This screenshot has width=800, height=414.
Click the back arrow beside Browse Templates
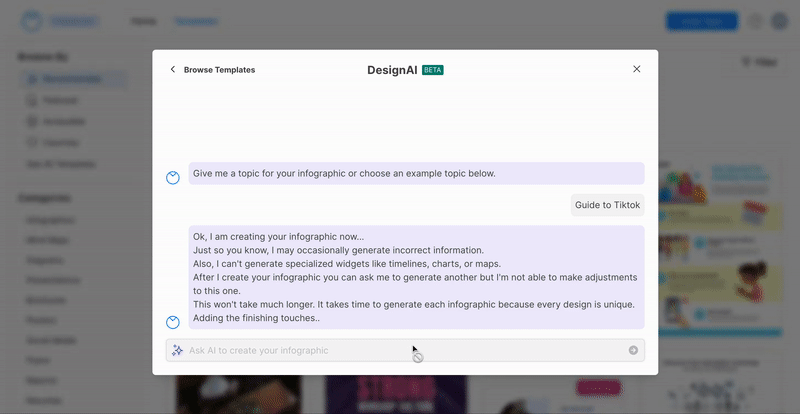coord(173,70)
